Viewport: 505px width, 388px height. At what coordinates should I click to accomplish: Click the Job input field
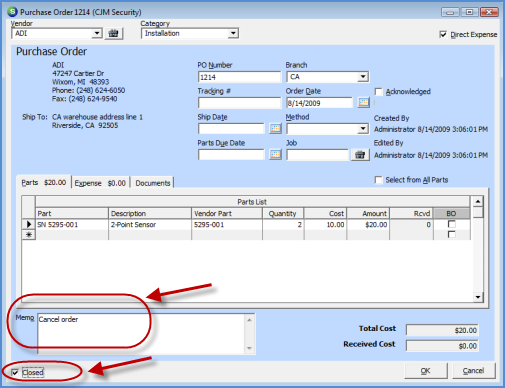tap(317, 155)
